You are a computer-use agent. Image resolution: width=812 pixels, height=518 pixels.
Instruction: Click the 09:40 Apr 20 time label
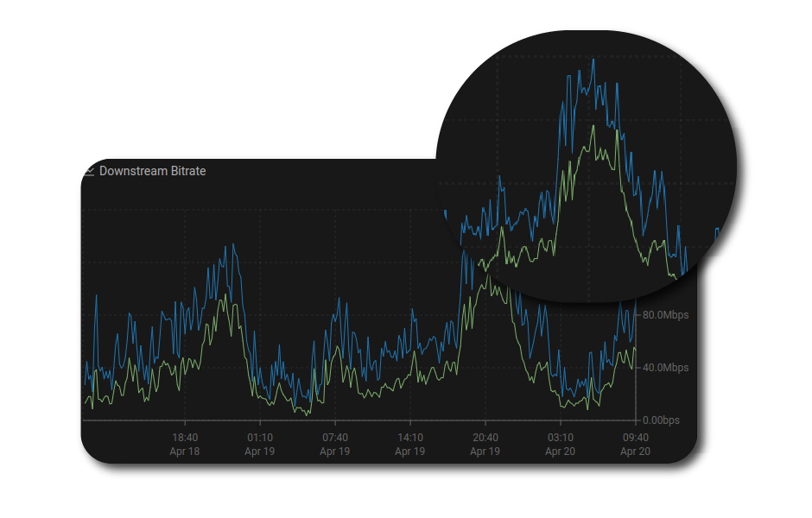point(635,444)
